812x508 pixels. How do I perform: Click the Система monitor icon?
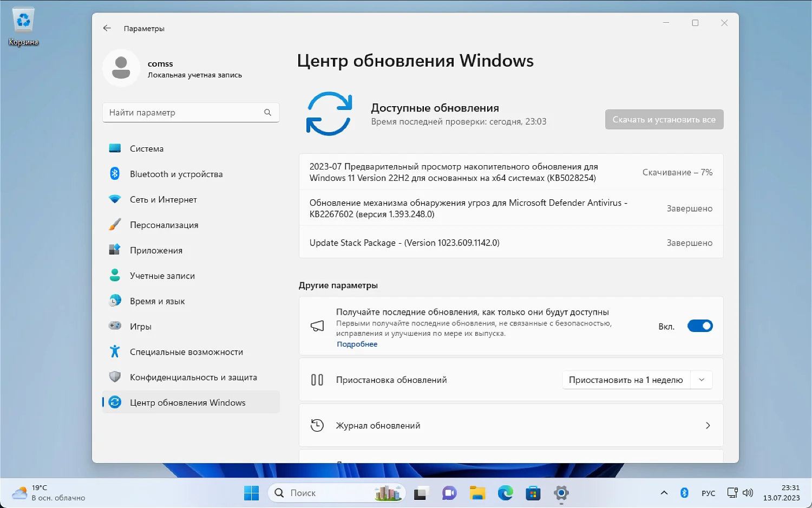[x=115, y=148]
